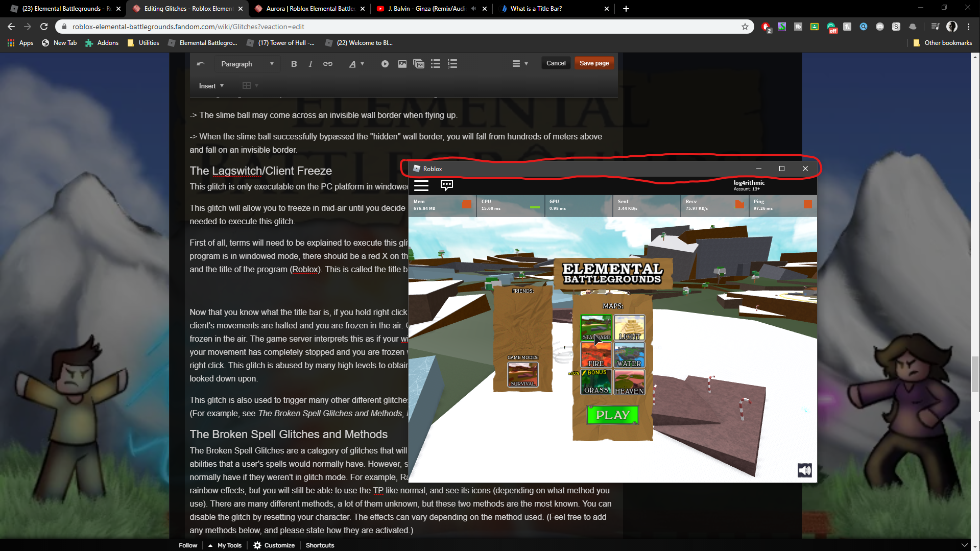Insert a link from the editor toolbar
980x551 pixels.
pos(328,64)
